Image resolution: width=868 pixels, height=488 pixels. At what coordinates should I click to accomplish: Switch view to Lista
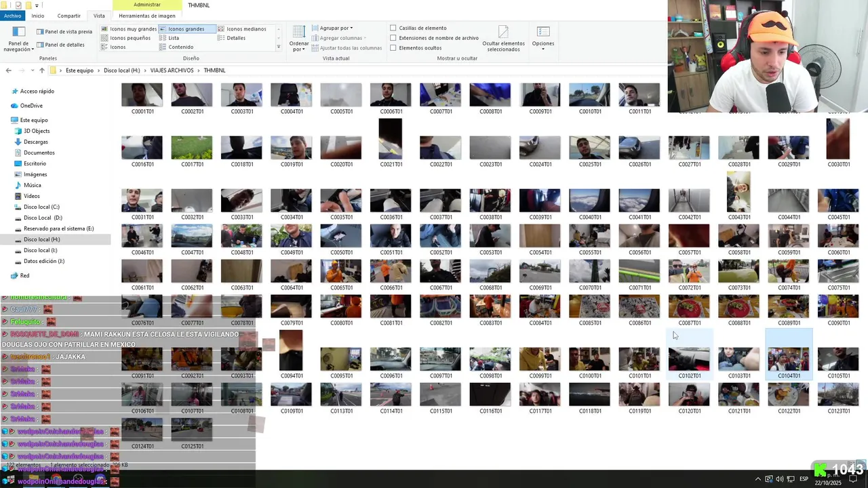click(170, 38)
